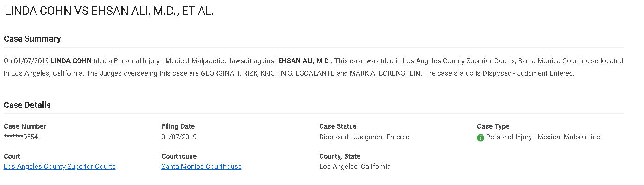The image size is (644, 185).
Task: Click bold EHSAN ALI, M D in summary
Action: point(304,61)
